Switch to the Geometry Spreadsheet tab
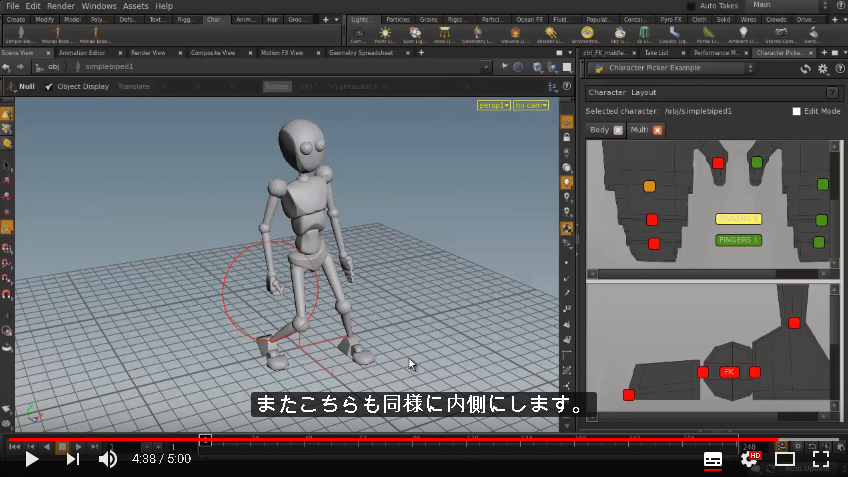 click(x=361, y=52)
